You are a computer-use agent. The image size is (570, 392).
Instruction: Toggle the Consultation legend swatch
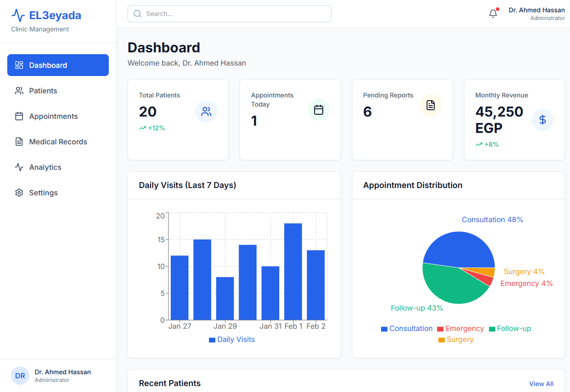[384, 329]
